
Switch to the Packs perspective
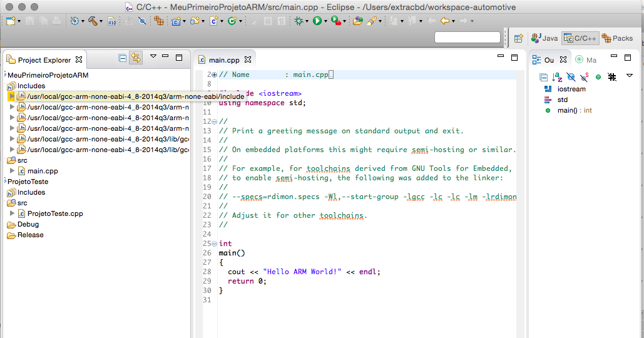(x=617, y=38)
